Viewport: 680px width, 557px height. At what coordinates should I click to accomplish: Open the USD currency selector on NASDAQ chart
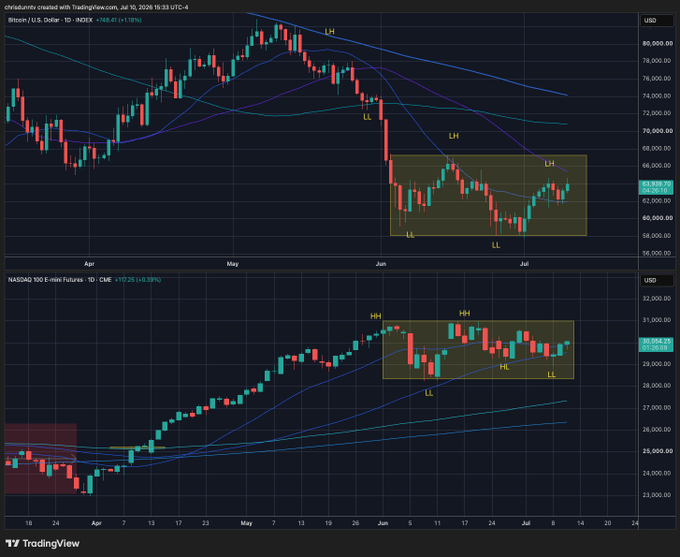[657, 280]
